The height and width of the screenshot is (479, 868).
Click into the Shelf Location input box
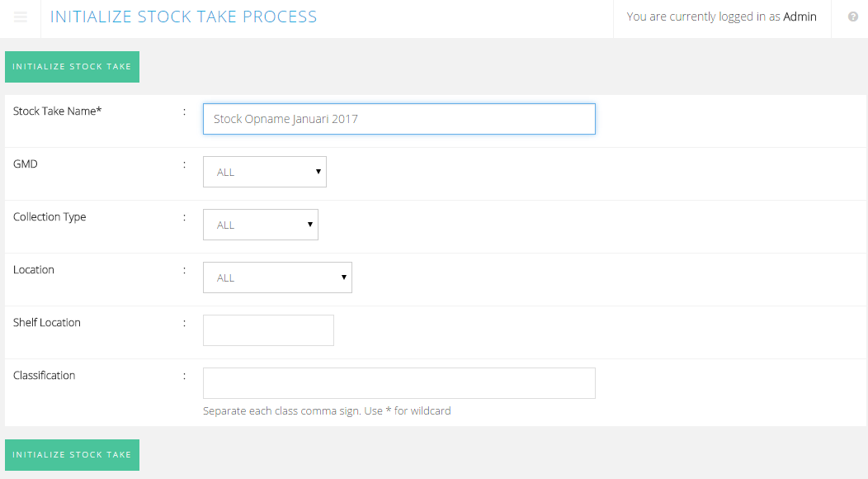(268, 330)
